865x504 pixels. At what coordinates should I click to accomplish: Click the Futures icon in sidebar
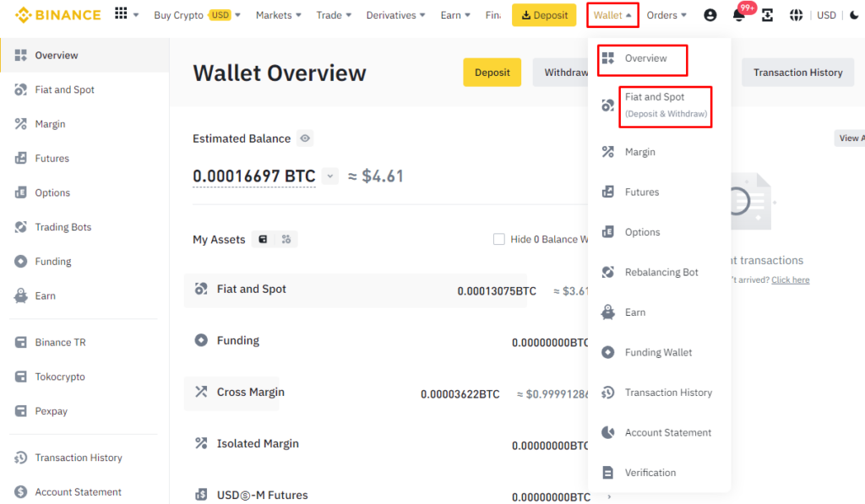pyautogui.click(x=20, y=158)
